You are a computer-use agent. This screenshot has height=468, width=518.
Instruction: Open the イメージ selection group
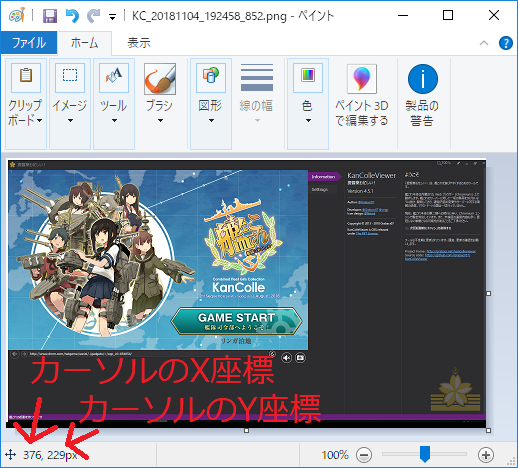click(x=70, y=104)
